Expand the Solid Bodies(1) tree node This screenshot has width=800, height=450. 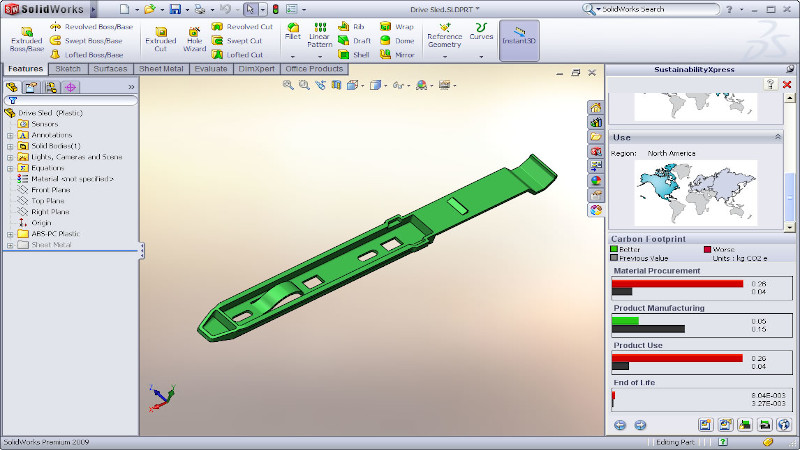pos(10,146)
